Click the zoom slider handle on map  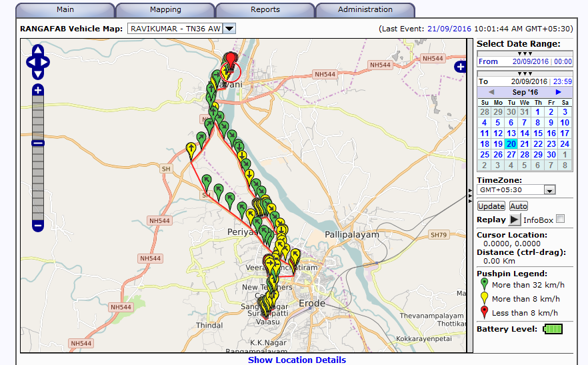pos(38,142)
